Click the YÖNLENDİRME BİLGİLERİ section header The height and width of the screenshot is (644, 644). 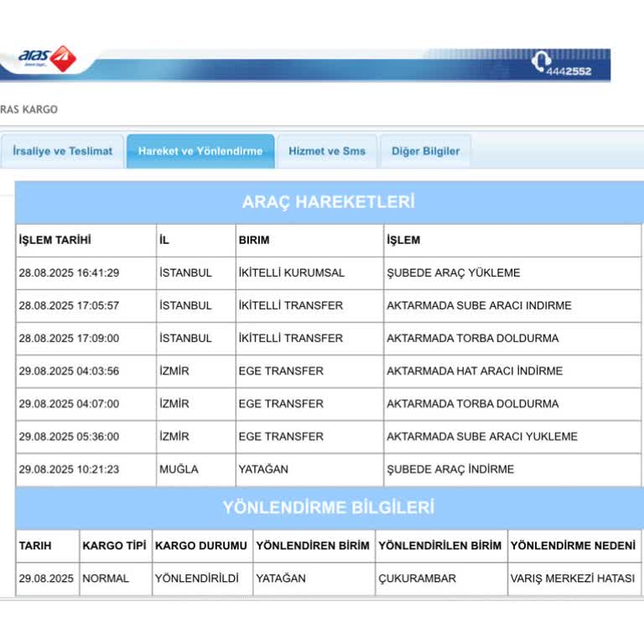329,507
